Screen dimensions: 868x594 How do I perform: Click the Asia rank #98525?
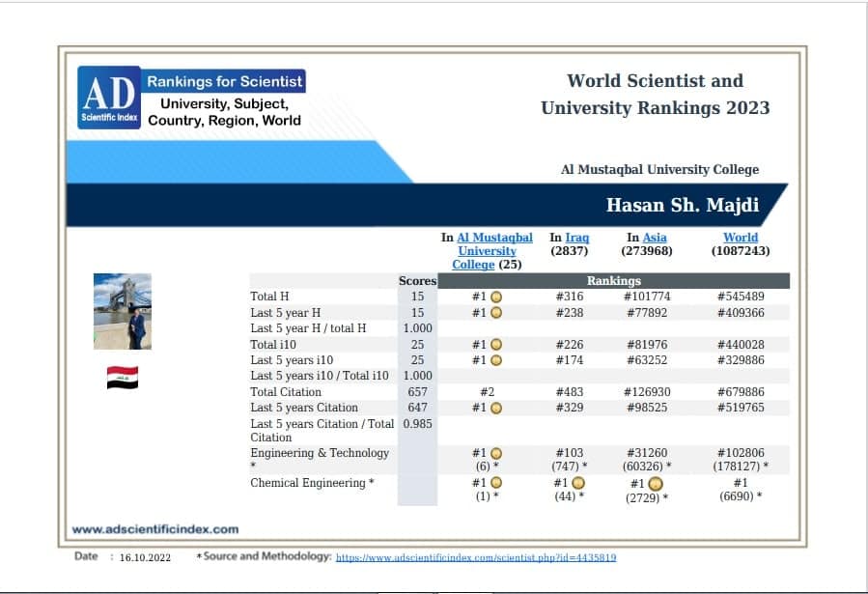click(647, 408)
